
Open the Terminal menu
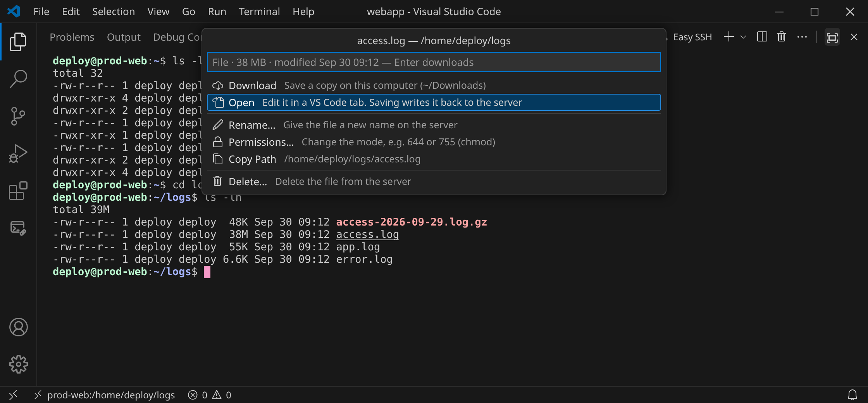tap(259, 12)
